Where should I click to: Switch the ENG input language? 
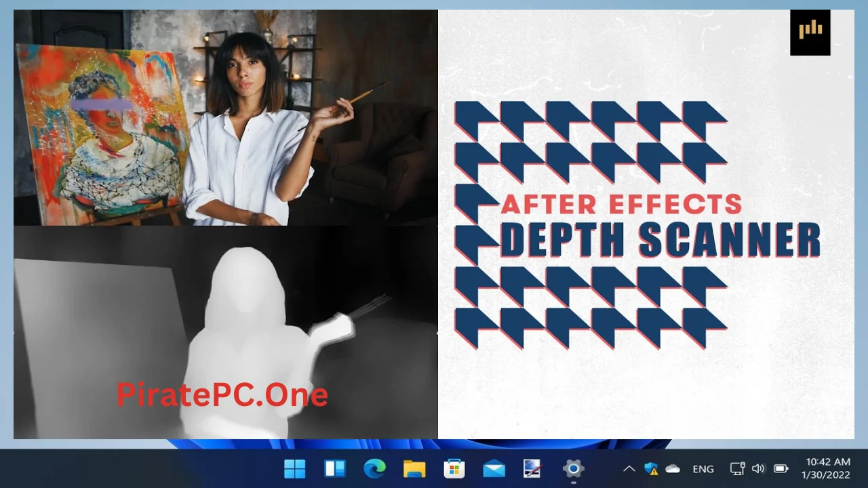click(x=703, y=468)
